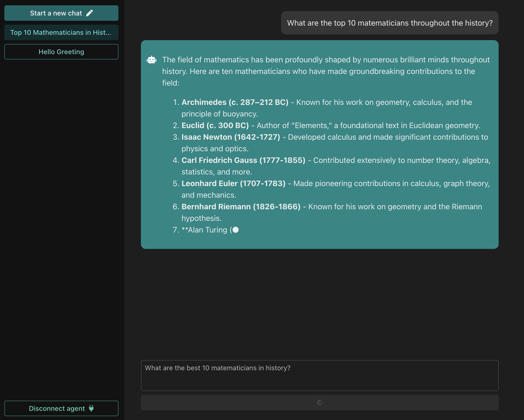Open the Hello Greeting chat
Image resolution: width=524 pixels, height=420 pixels.
point(61,52)
